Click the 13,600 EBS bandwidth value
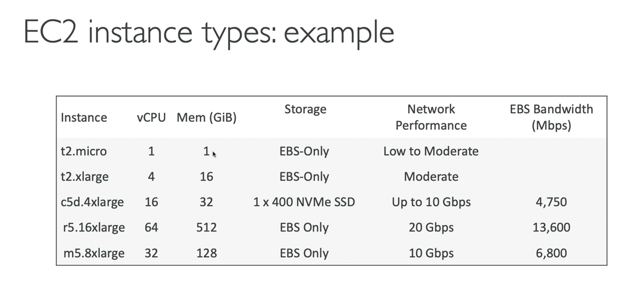Viewport: 644px width, 304px height. click(x=551, y=227)
